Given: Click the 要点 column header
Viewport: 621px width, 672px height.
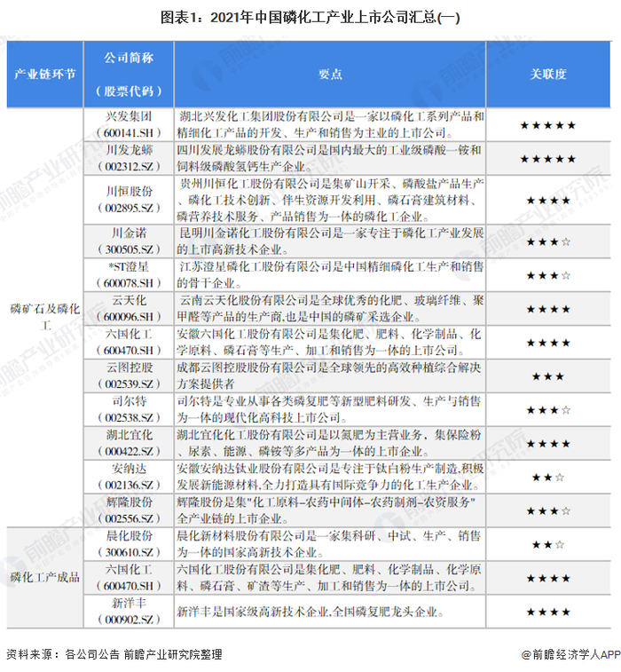Looking at the screenshot, I should (x=330, y=75).
